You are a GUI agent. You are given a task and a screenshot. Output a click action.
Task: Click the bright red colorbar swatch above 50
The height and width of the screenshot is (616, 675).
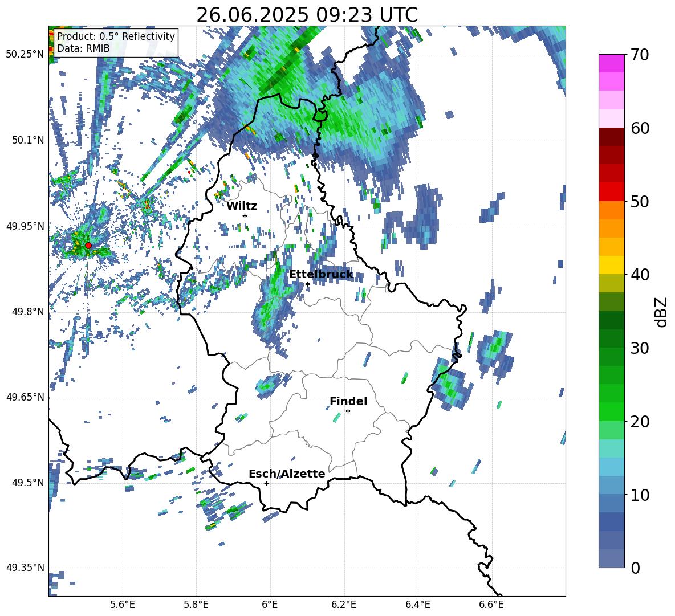click(x=611, y=191)
